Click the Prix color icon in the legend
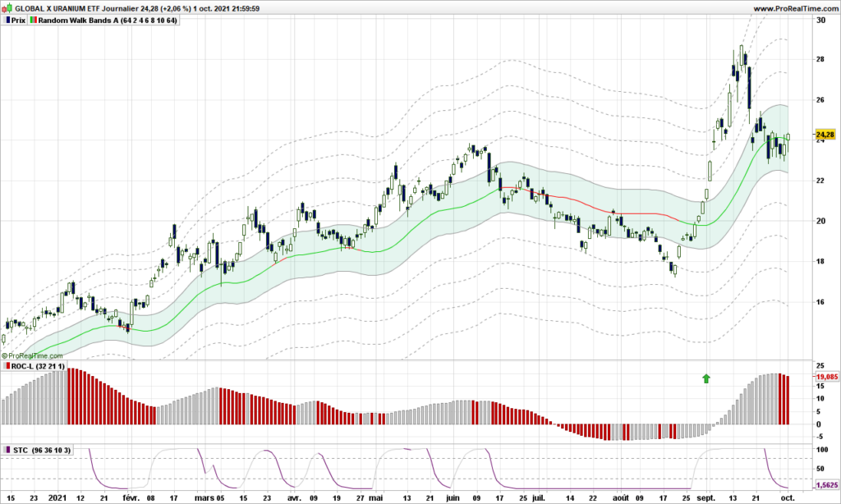 tap(7, 21)
